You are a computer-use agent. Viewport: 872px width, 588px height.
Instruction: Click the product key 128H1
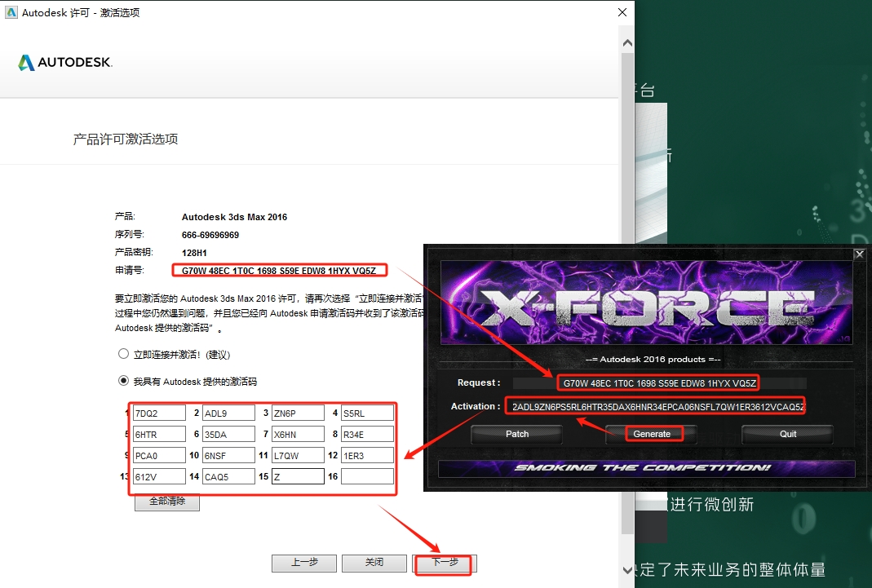[194, 253]
